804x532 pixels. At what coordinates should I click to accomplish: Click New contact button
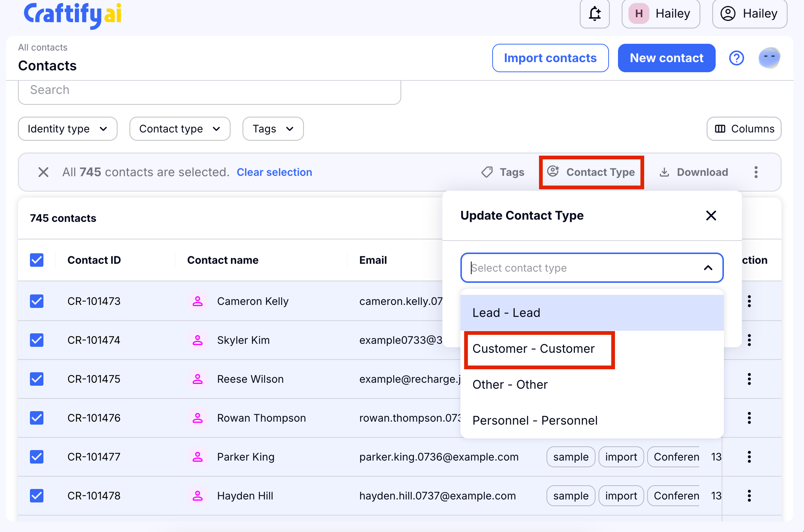[x=667, y=58]
